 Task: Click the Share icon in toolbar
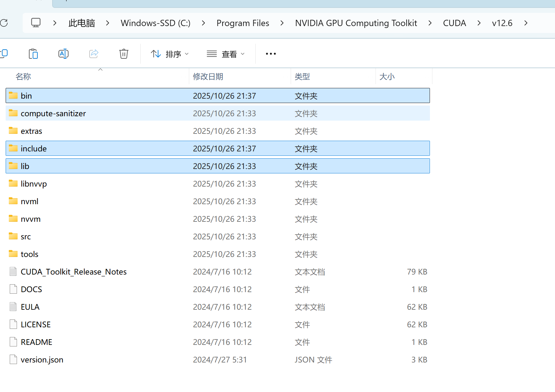coord(94,54)
